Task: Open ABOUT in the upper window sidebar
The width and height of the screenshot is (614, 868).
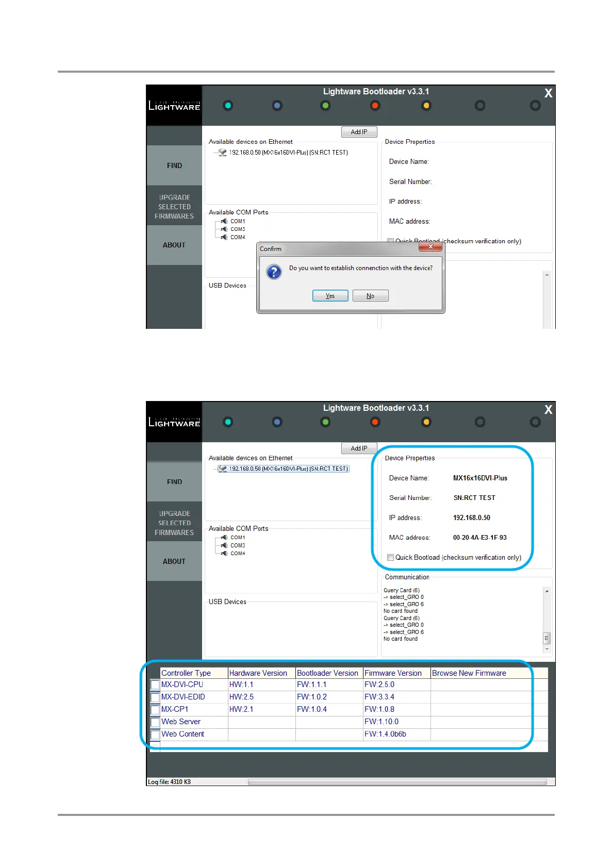Action: pyautogui.click(x=174, y=245)
